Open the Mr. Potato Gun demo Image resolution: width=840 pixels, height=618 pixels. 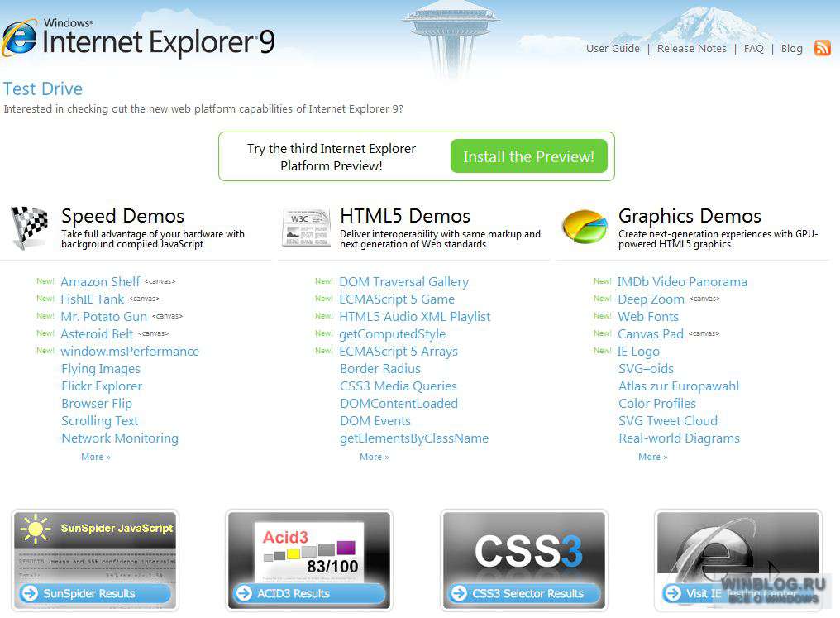tap(104, 316)
